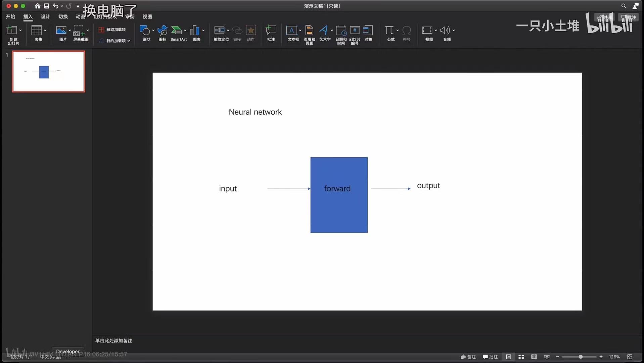Click the Equation (公式) pi icon
Screen dimensions: 644x363
[x=389, y=30]
